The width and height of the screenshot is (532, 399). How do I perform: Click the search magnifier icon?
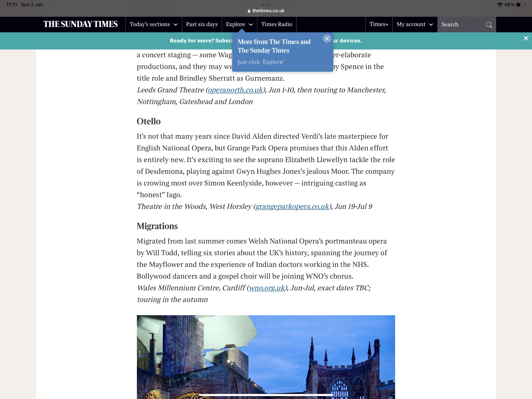click(489, 25)
